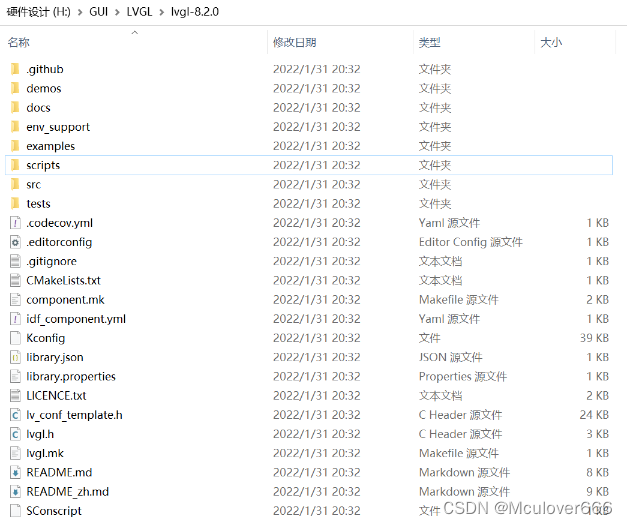The width and height of the screenshot is (627, 524).
Task: Sort by 名称 column header
Action: click(x=18, y=42)
